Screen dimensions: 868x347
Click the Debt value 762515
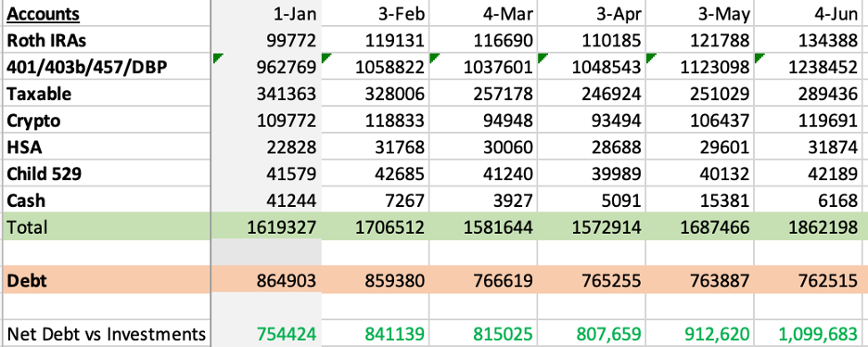click(x=810, y=280)
